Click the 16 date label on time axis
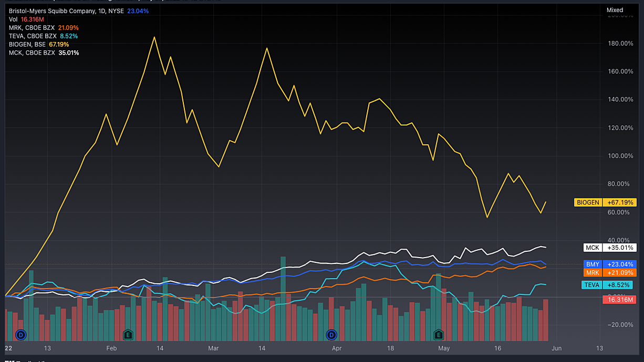 498,348
